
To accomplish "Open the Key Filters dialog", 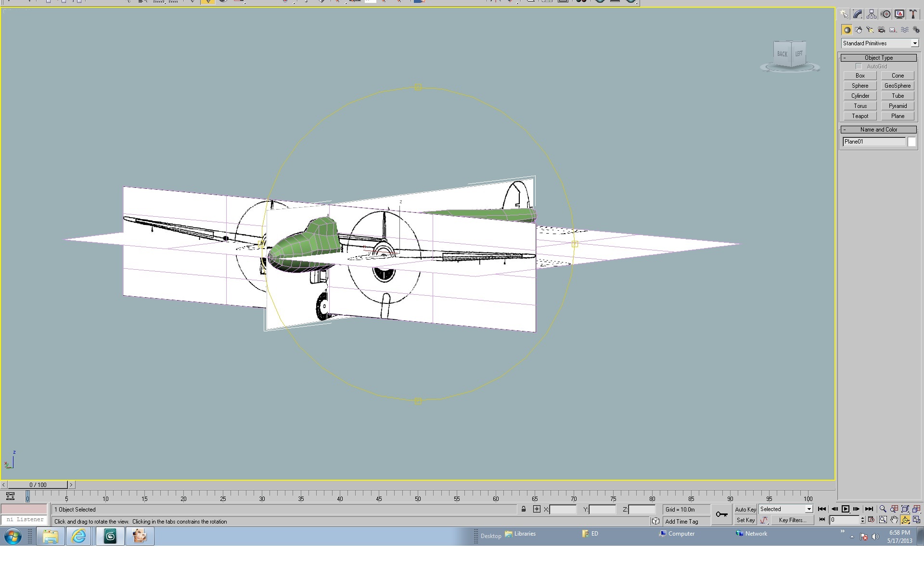I will [x=792, y=520].
